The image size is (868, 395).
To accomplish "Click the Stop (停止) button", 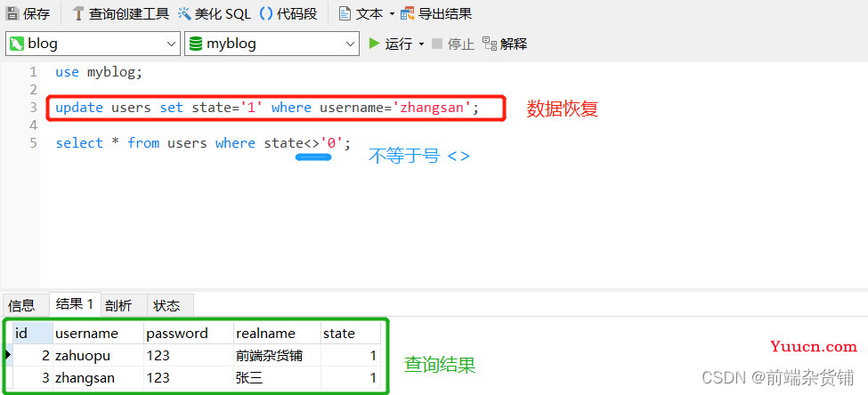I will 453,44.
